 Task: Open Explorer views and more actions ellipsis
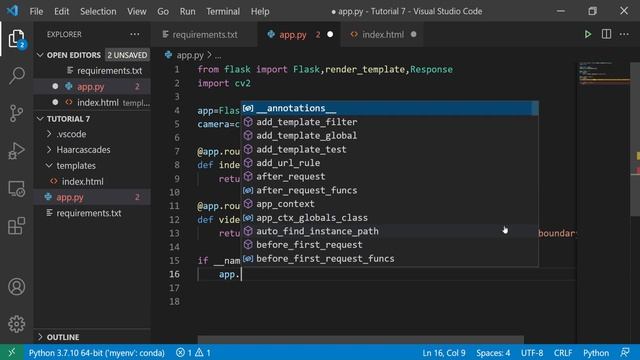pos(135,34)
